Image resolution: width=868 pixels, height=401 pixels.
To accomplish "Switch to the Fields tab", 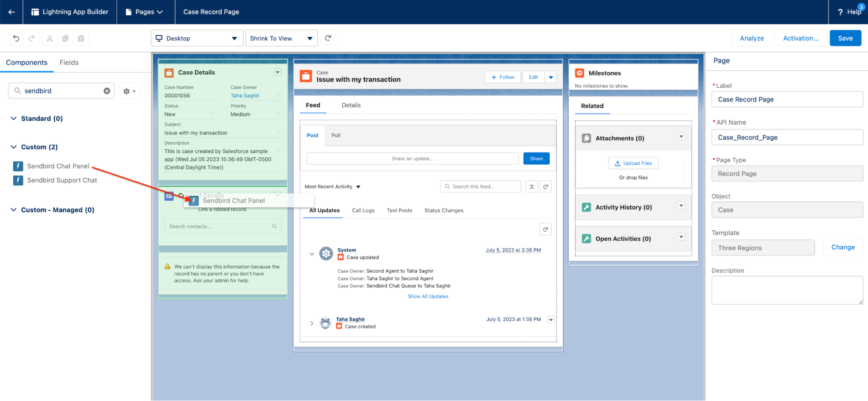I will click(x=69, y=63).
